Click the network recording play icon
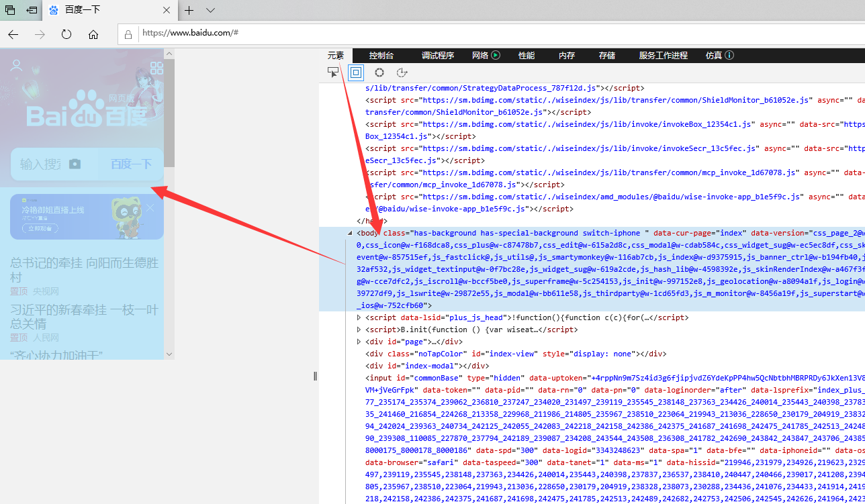Screen dimensions: 865x504 [x=496, y=56]
